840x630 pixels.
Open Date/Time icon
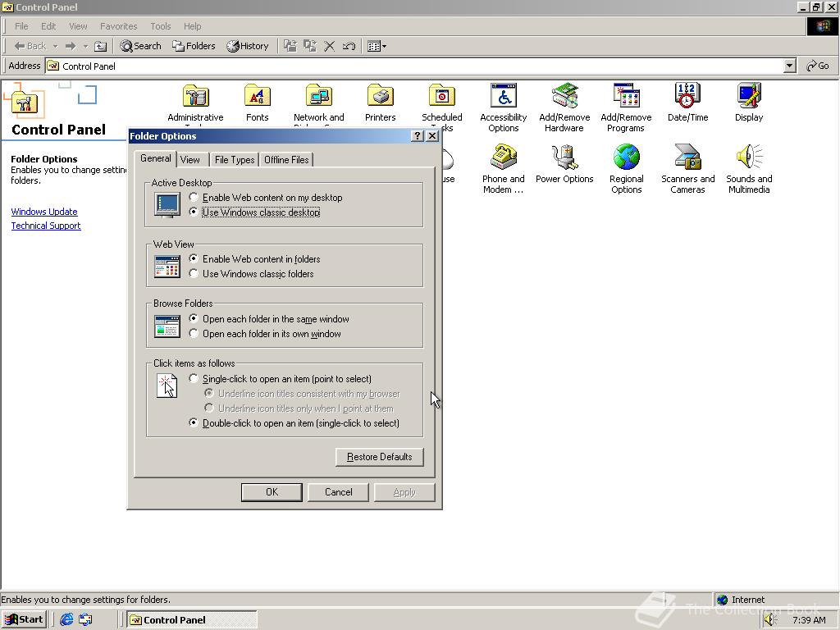click(688, 97)
